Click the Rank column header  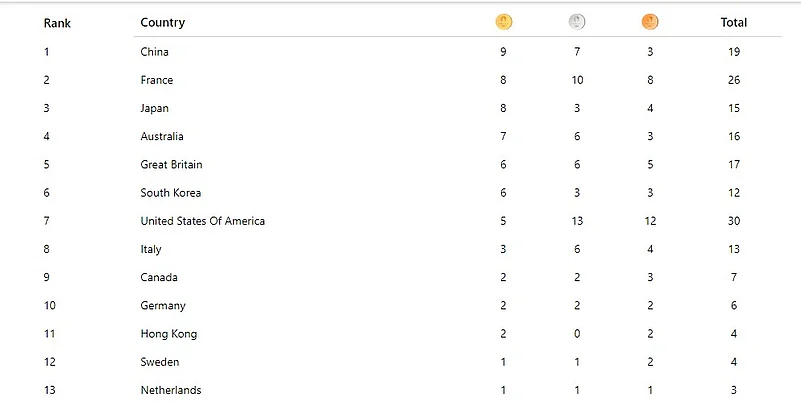click(x=58, y=23)
